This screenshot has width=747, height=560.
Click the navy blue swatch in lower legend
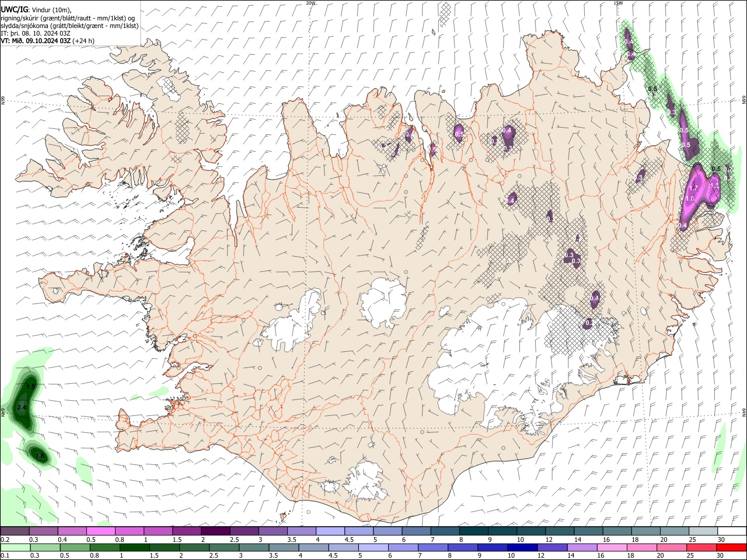pos(521,547)
